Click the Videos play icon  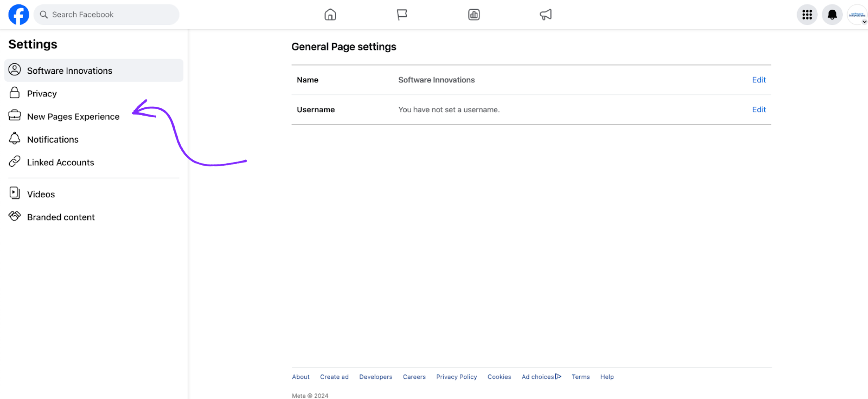(14, 193)
